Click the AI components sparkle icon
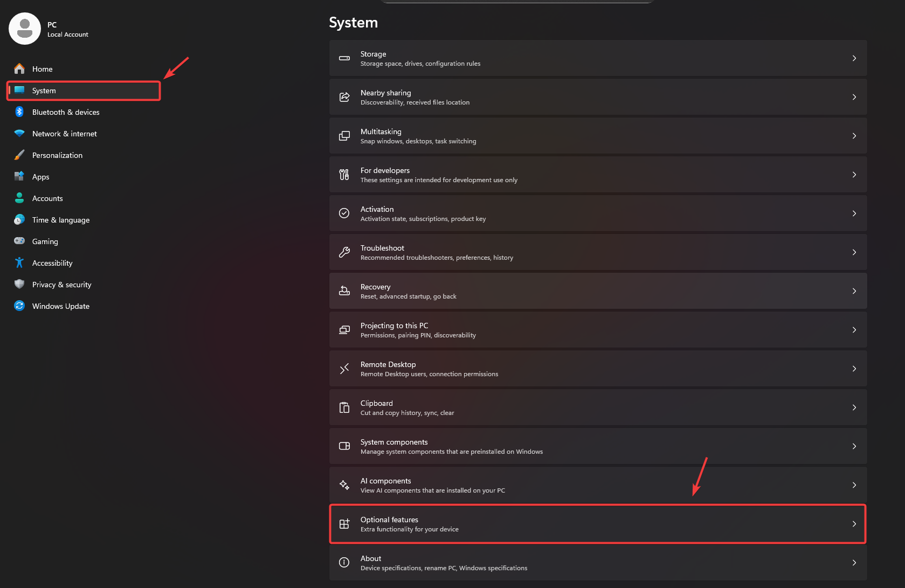The height and width of the screenshot is (588, 905). (344, 485)
